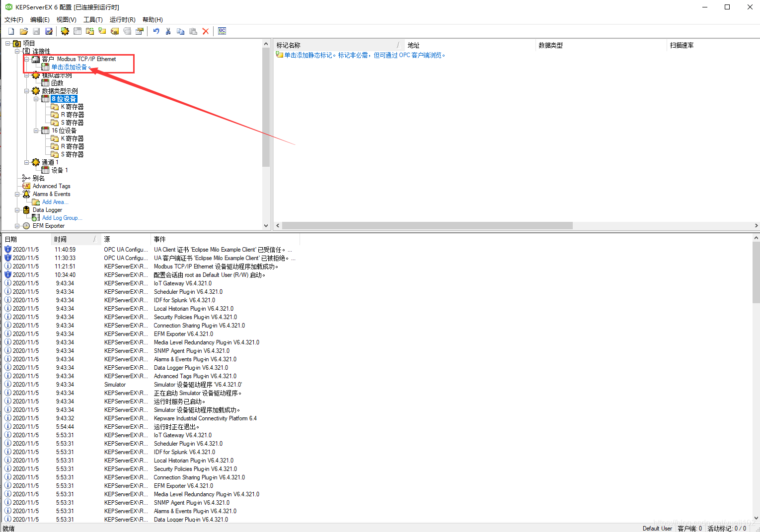Screen dimensions: 760x532
Task: Collapse the 8 位设备 device node
Action: pyautogui.click(x=36, y=99)
